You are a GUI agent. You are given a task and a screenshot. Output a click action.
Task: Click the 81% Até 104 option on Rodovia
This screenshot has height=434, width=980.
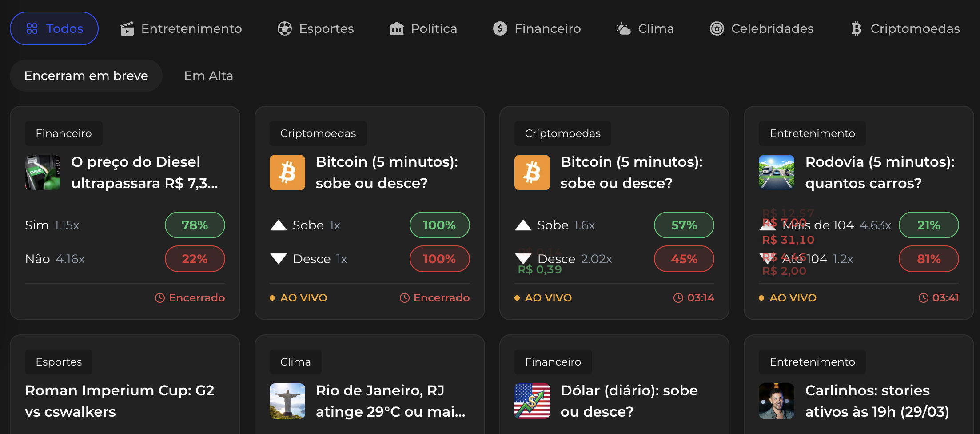pos(928,259)
